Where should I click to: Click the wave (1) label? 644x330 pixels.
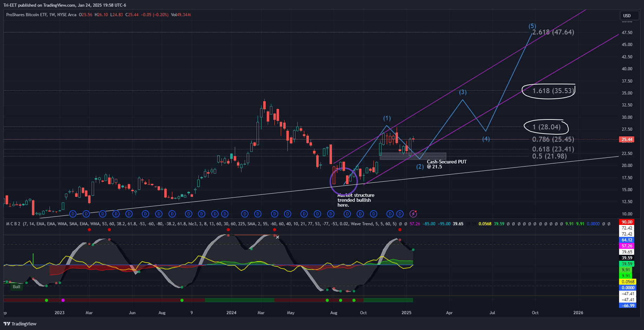coord(387,118)
